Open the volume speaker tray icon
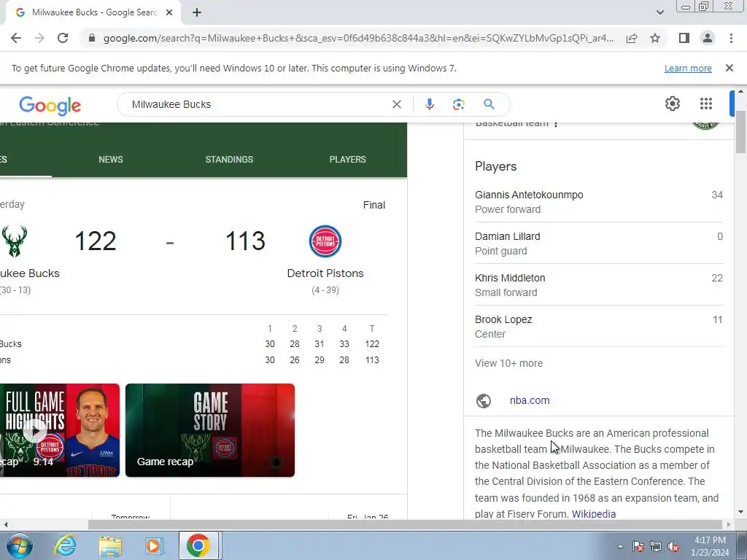747x560 pixels. click(673, 546)
